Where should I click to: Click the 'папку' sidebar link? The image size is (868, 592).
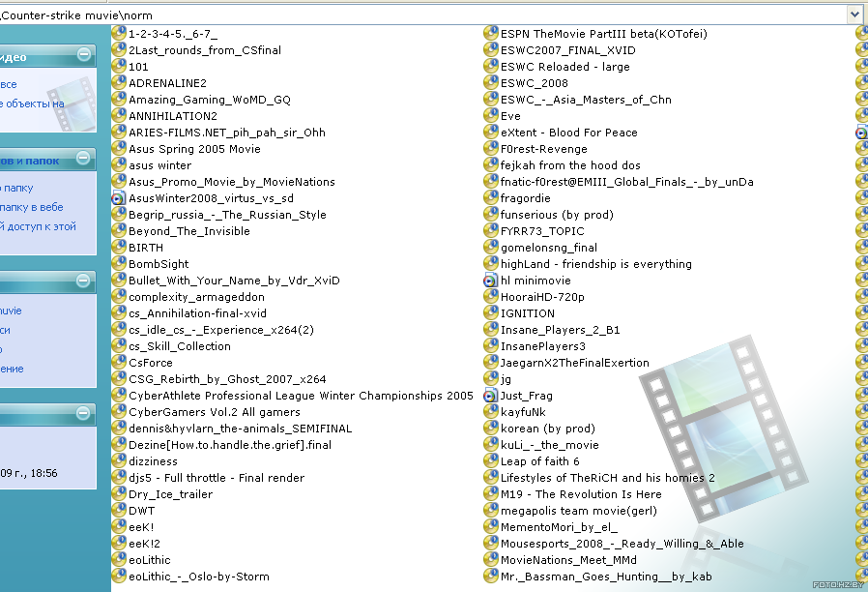[x=16, y=188]
